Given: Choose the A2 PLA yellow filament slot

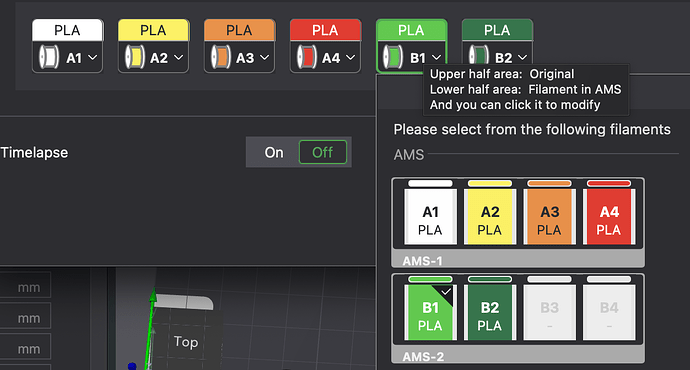Looking at the screenshot, I should [490, 216].
